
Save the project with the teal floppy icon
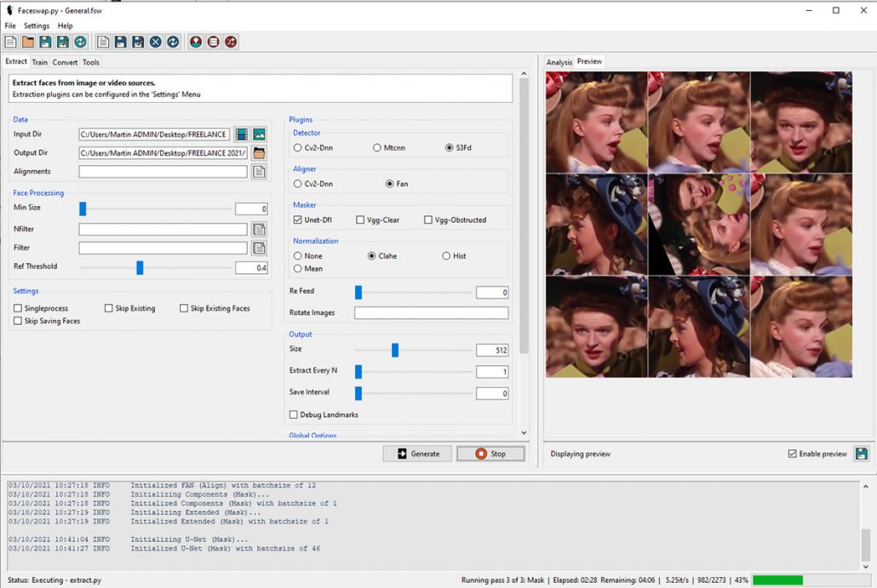[45, 42]
